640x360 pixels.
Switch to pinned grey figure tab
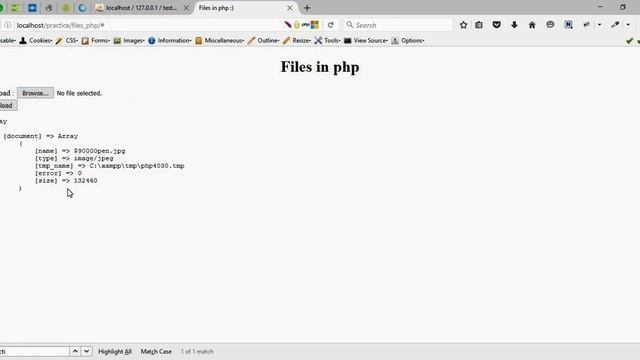(x=49, y=8)
